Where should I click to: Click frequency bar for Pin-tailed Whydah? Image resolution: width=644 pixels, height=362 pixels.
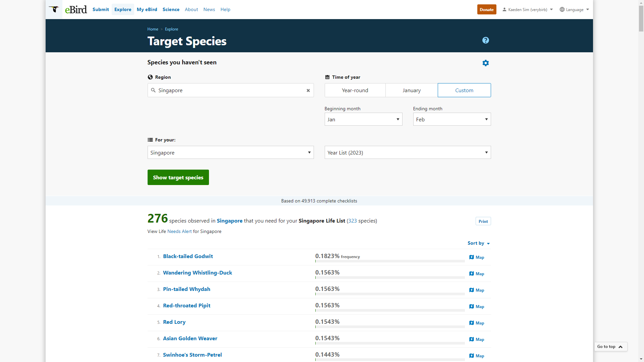[x=390, y=294]
